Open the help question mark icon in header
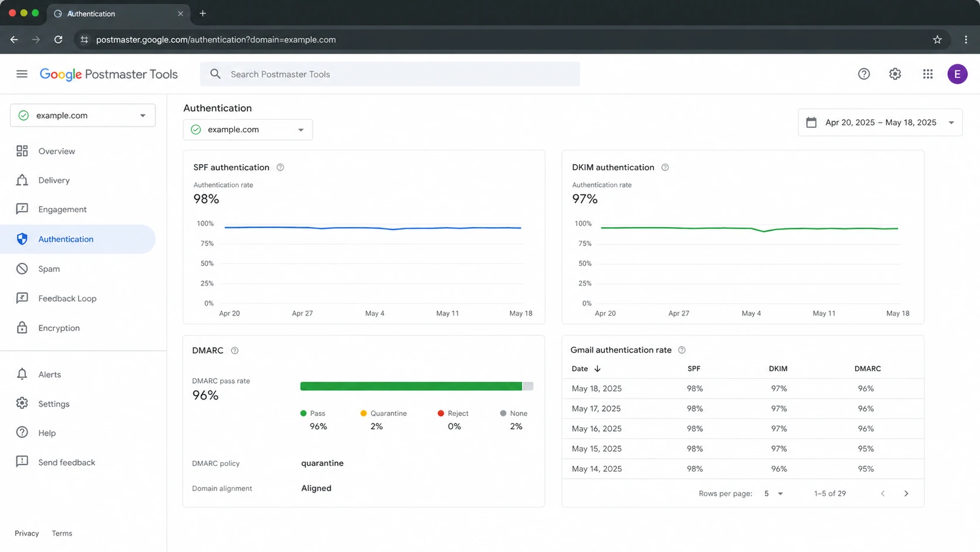The width and height of the screenshot is (980, 552). pyautogui.click(x=863, y=74)
